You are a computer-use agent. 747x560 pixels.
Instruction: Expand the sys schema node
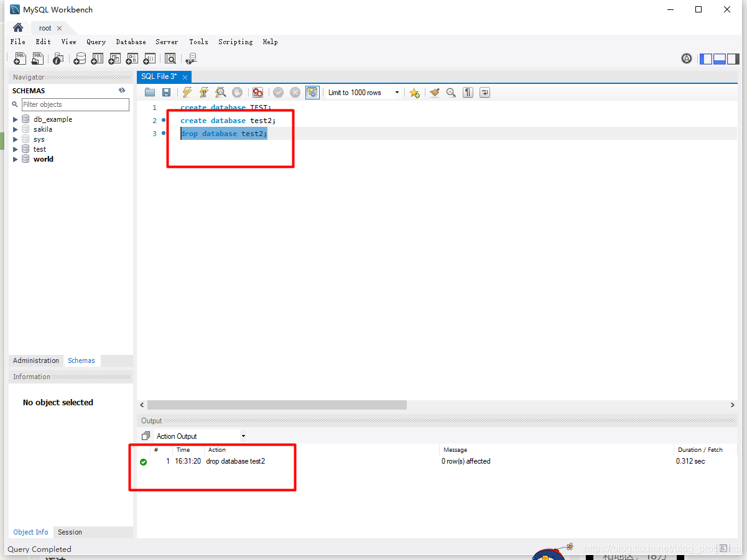[x=16, y=139]
